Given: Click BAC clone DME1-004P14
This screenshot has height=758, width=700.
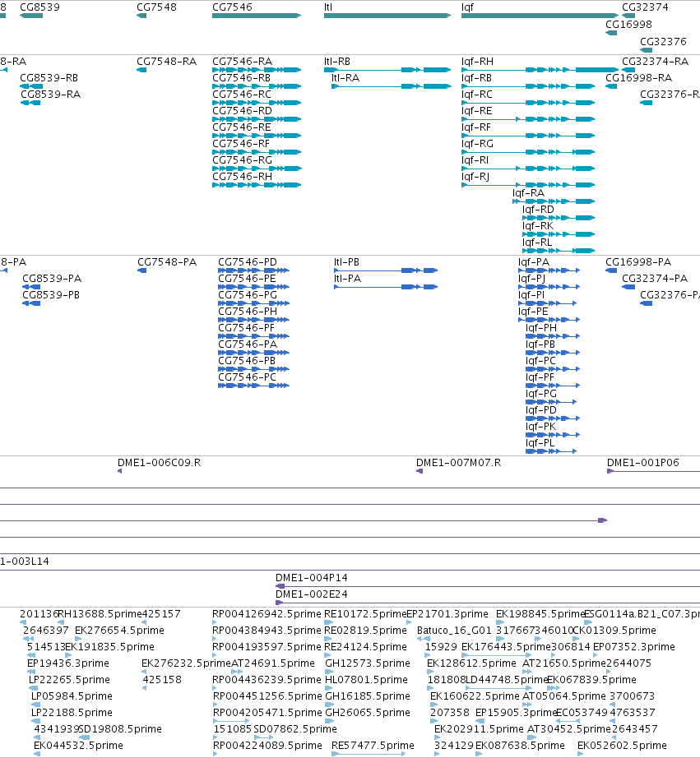Looking at the screenshot, I should (312, 578).
